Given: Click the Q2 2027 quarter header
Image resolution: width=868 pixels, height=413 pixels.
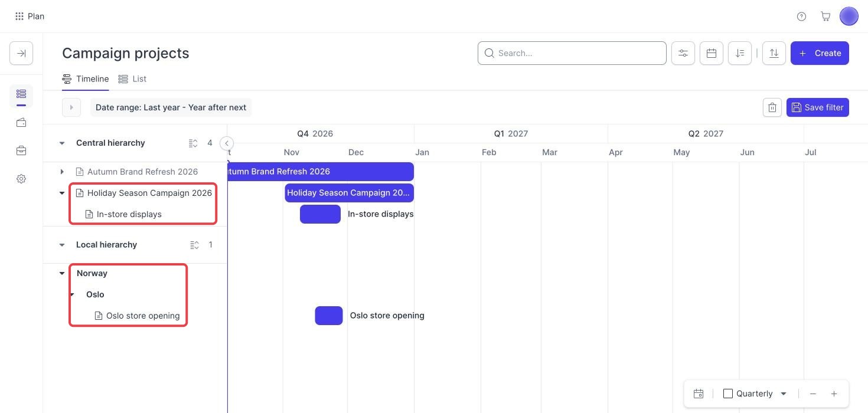Looking at the screenshot, I should (706, 134).
